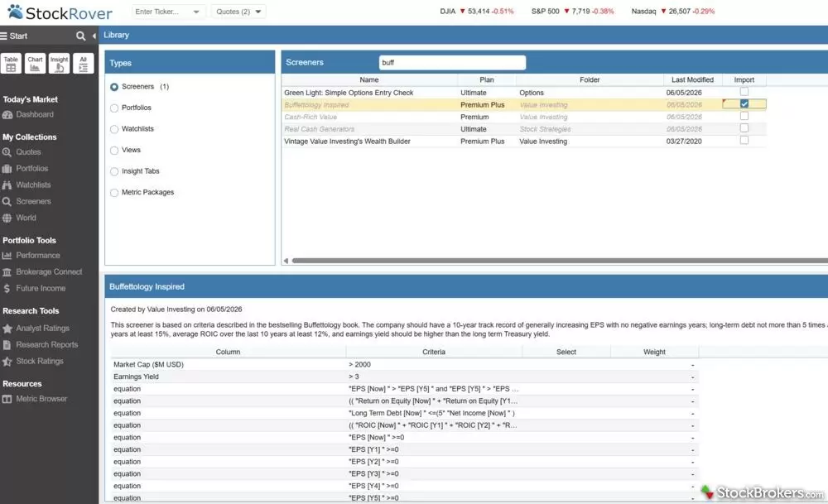828x504 pixels.
Task: Select the Real Cash Generators screener row
Action: tap(523, 129)
